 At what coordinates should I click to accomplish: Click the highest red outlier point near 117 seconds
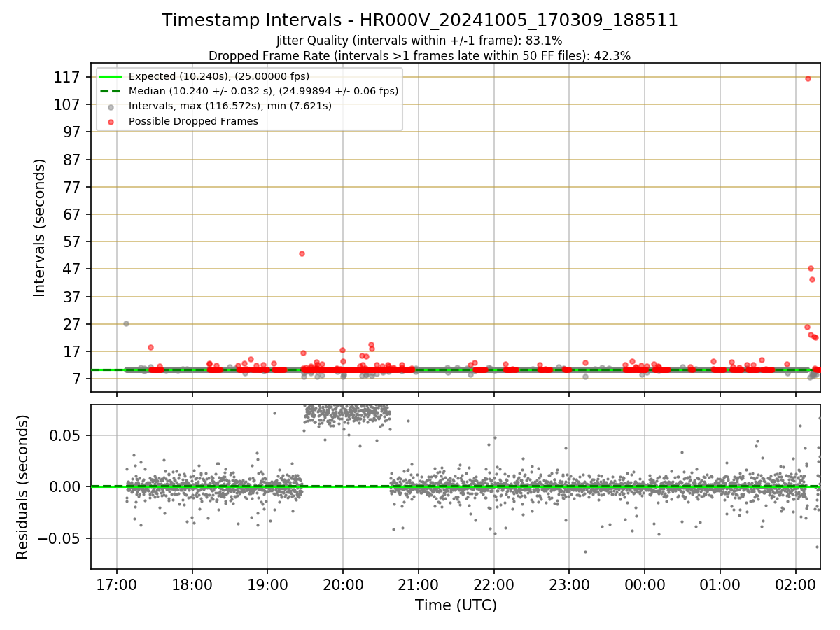tap(808, 78)
